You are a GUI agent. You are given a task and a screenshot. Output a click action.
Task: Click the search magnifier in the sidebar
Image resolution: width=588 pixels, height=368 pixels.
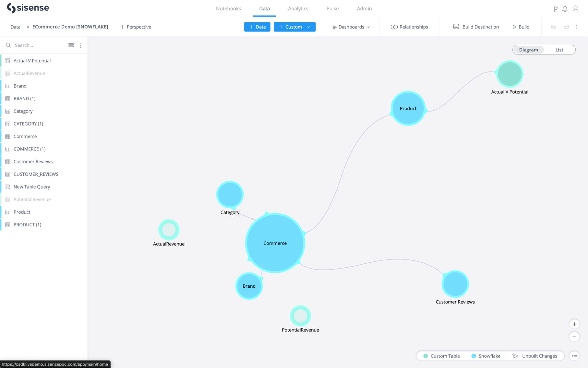(8, 45)
